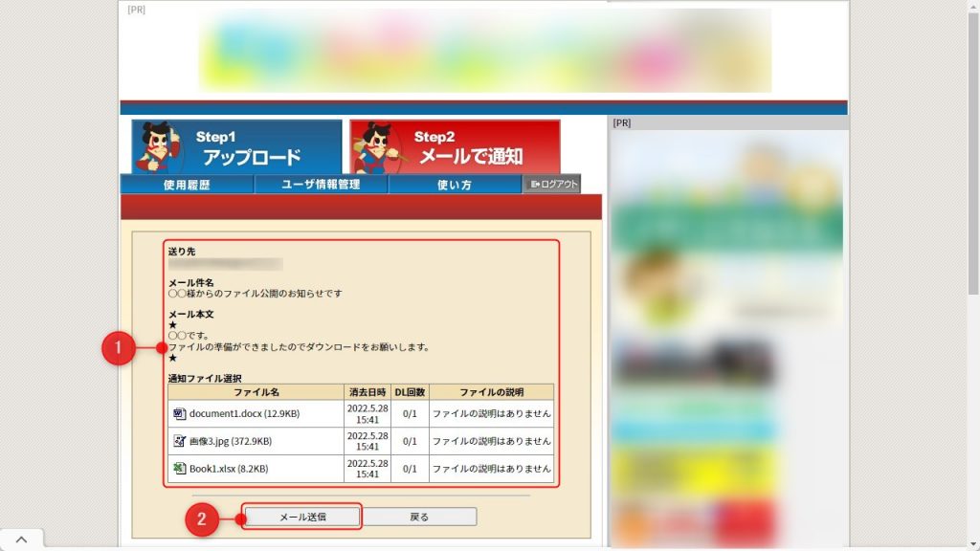
Task: Select the file name document1.docx (12.9KB)
Action: [x=244, y=413]
